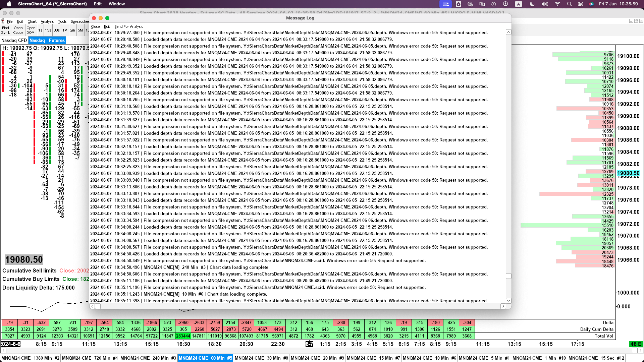Image resolution: width=644 pixels, height=362 pixels.
Task: Select the Nasdaq CFD chartbook tab
Action: [x=14, y=40]
